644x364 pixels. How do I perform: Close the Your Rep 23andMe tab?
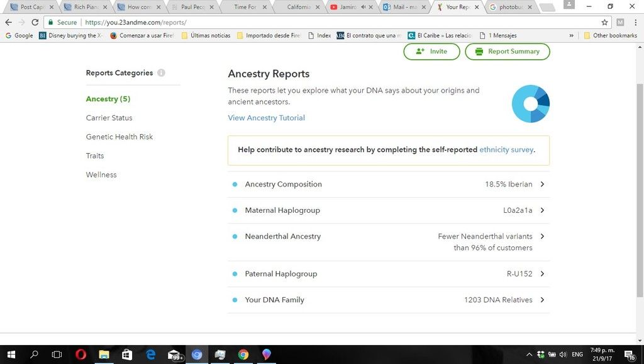click(477, 7)
